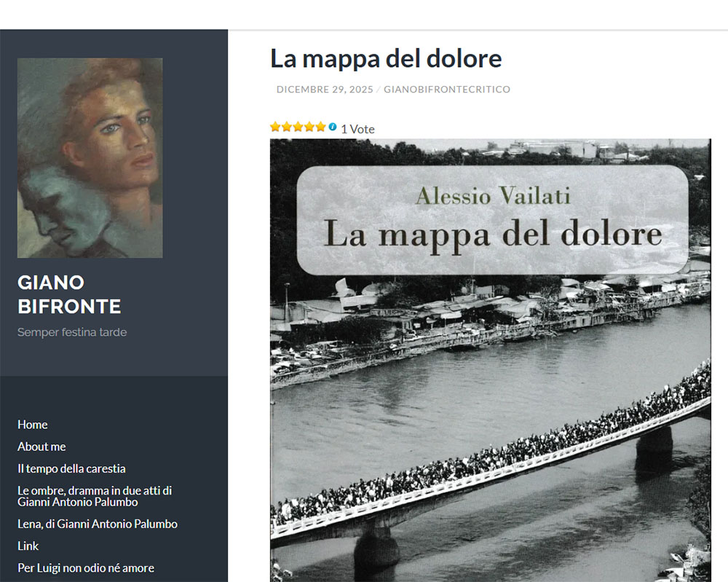Image resolution: width=728 pixels, height=582 pixels.
Task: Open author gianobifrontecritico's posts
Action: pyautogui.click(x=447, y=90)
